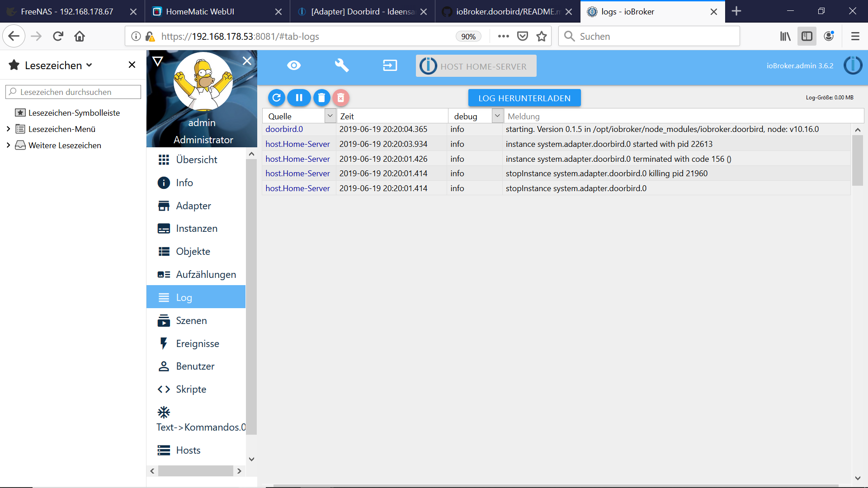Click sidebar horizontal scrollbar left arrow
This screenshot has height=488, width=868.
[152, 471]
